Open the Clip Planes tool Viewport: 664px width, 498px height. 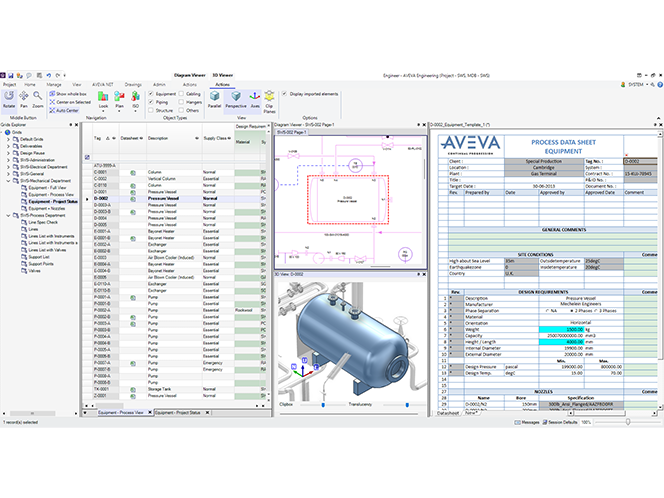270,100
